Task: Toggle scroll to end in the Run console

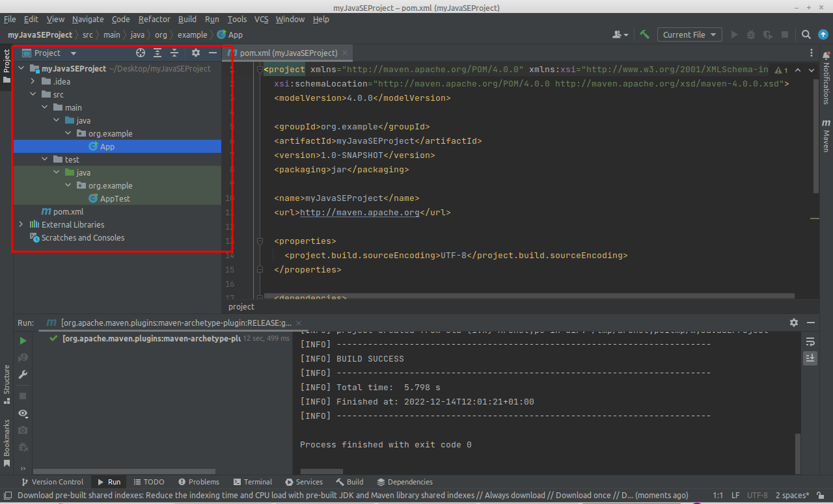Action: click(810, 358)
